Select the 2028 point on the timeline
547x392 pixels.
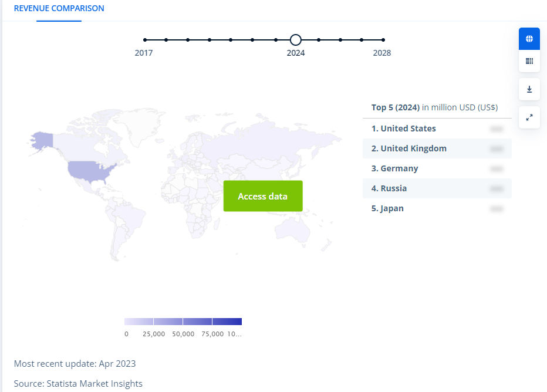click(x=383, y=40)
